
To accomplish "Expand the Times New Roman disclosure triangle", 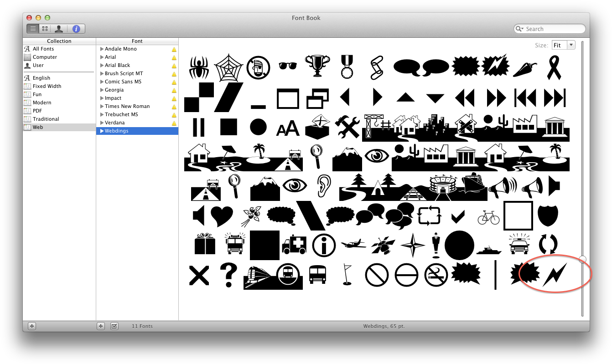I will [102, 106].
